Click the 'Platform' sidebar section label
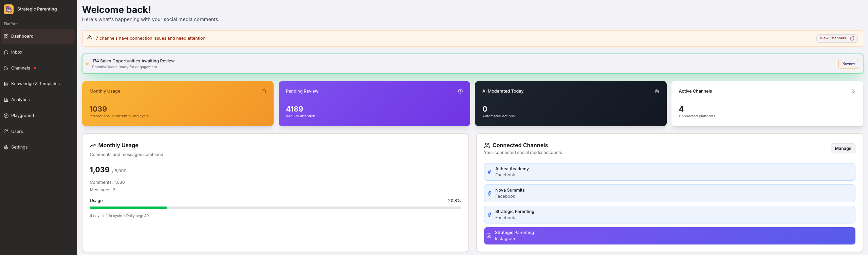Viewport: 868px width, 255px height. point(11,24)
